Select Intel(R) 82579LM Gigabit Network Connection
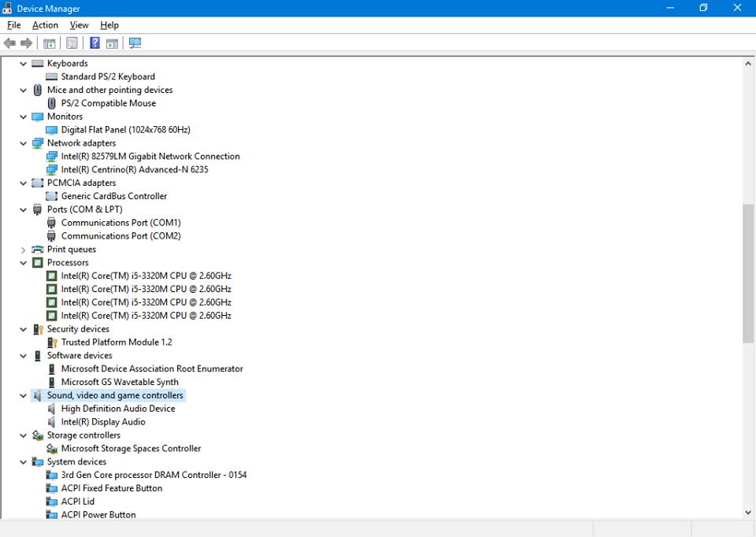756x537 pixels. (150, 156)
